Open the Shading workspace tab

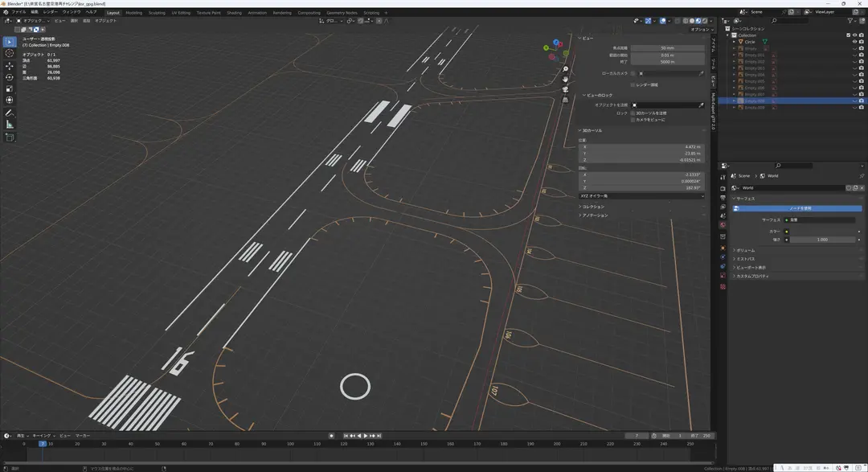pos(234,13)
